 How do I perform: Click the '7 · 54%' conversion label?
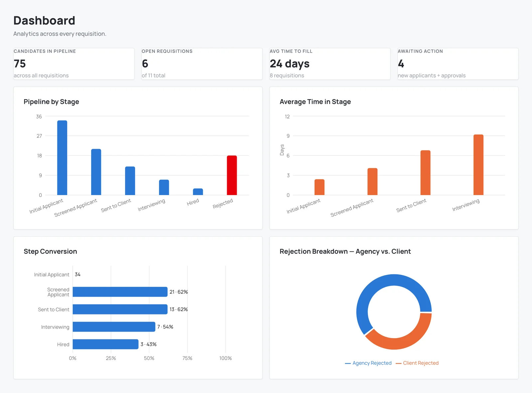[165, 327]
